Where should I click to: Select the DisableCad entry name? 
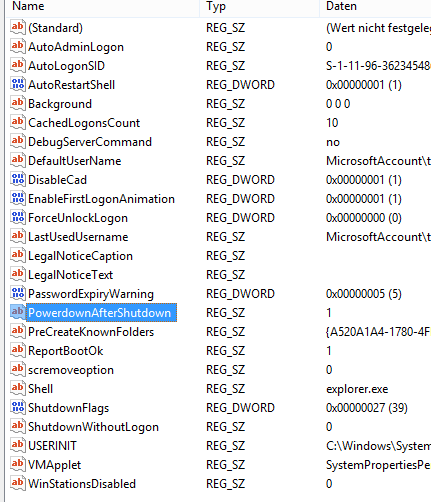58,180
